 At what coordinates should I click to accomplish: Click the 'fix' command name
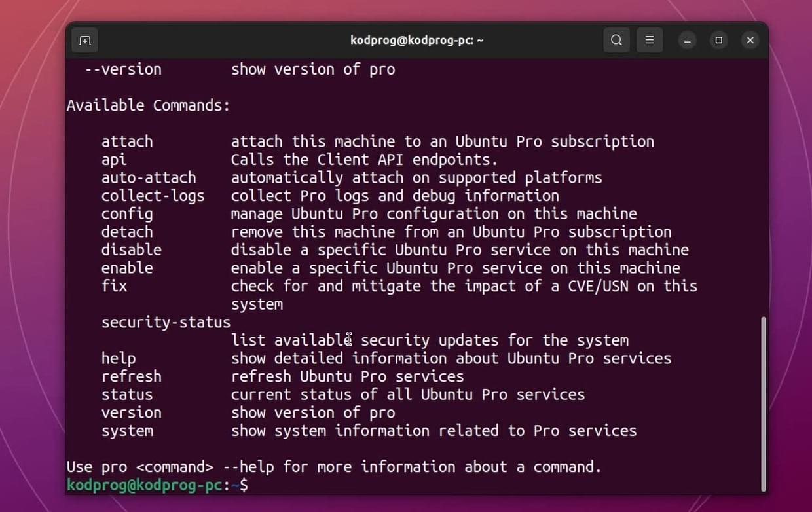tap(114, 286)
